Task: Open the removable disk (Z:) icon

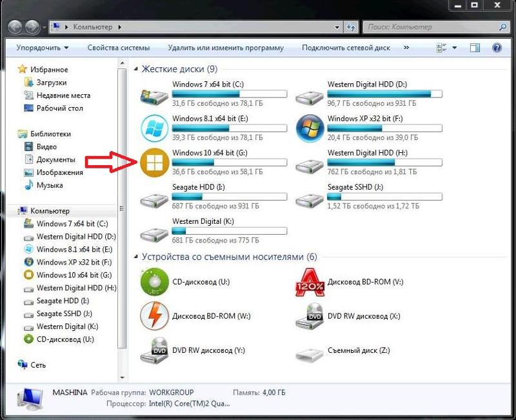Action: [x=309, y=352]
